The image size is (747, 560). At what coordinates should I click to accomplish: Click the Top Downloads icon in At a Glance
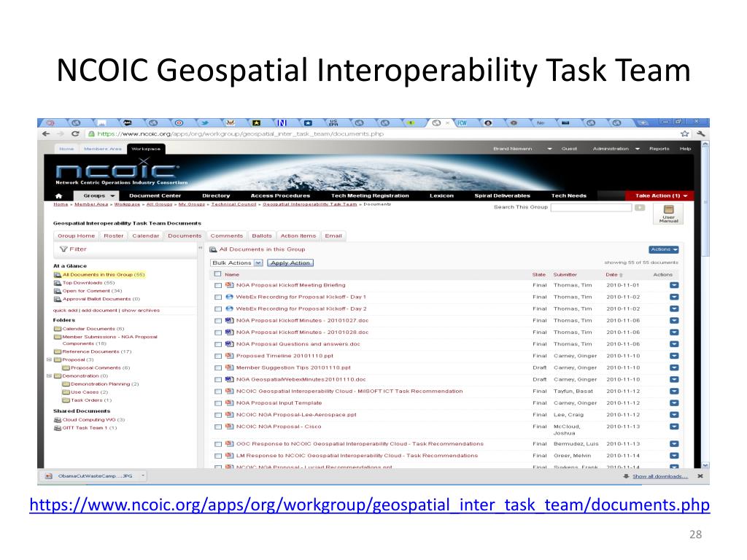pyautogui.click(x=58, y=283)
